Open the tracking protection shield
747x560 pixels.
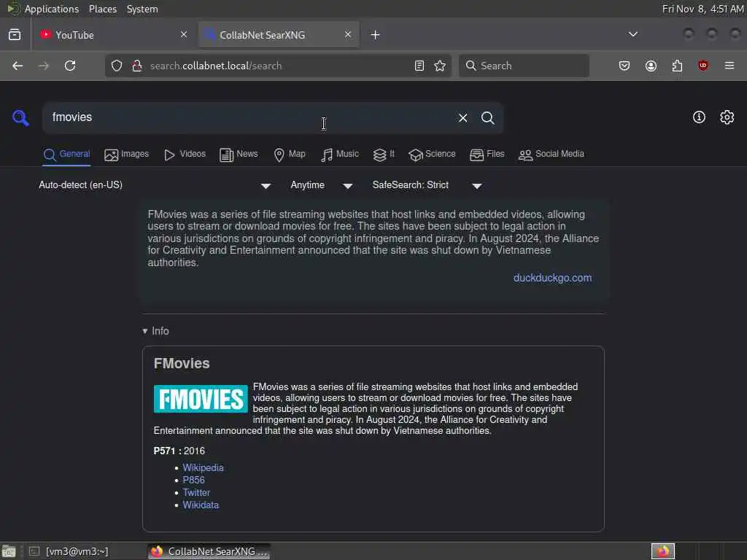(x=117, y=66)
